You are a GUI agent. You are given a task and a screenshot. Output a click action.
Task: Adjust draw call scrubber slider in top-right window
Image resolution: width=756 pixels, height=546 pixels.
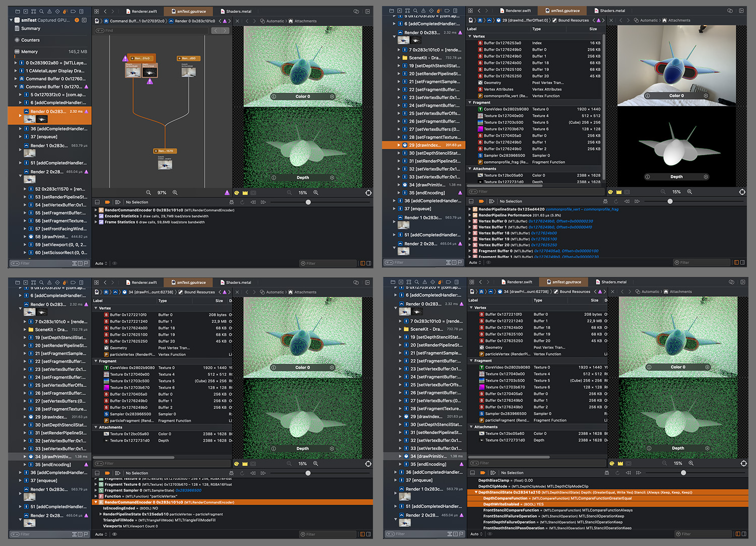[x=670, y=201]
